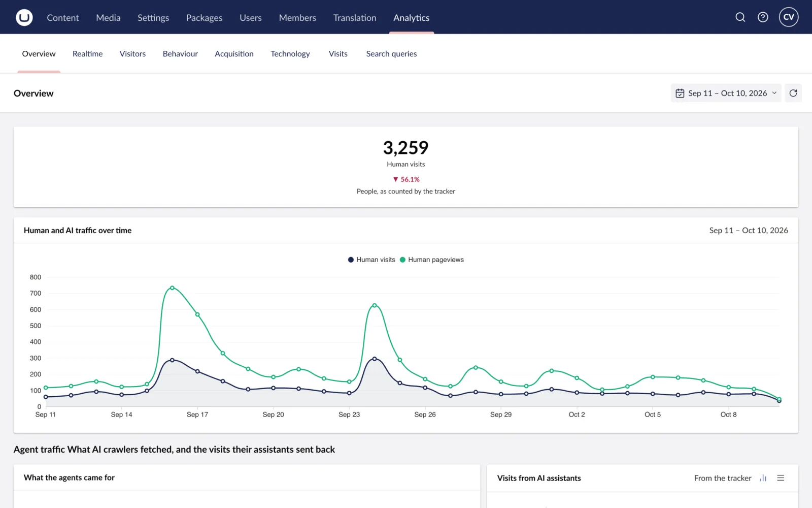Screen dimensions: 812x508
Task: View the Technology tab
Action: tap(290, 54)
